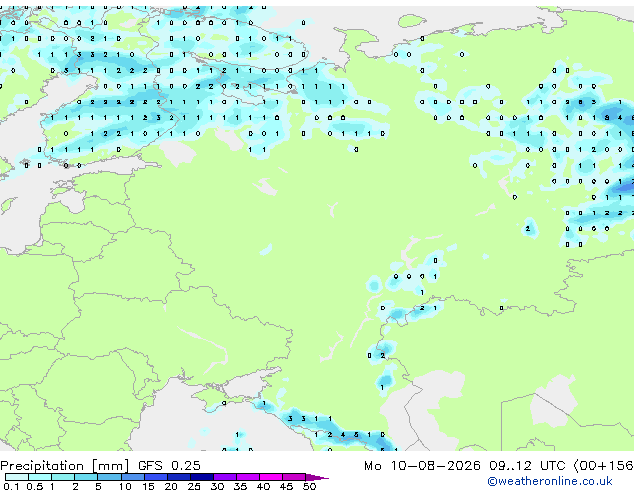
Task: Click the 45–50 mm legend swatch
Action: point(294,477)
